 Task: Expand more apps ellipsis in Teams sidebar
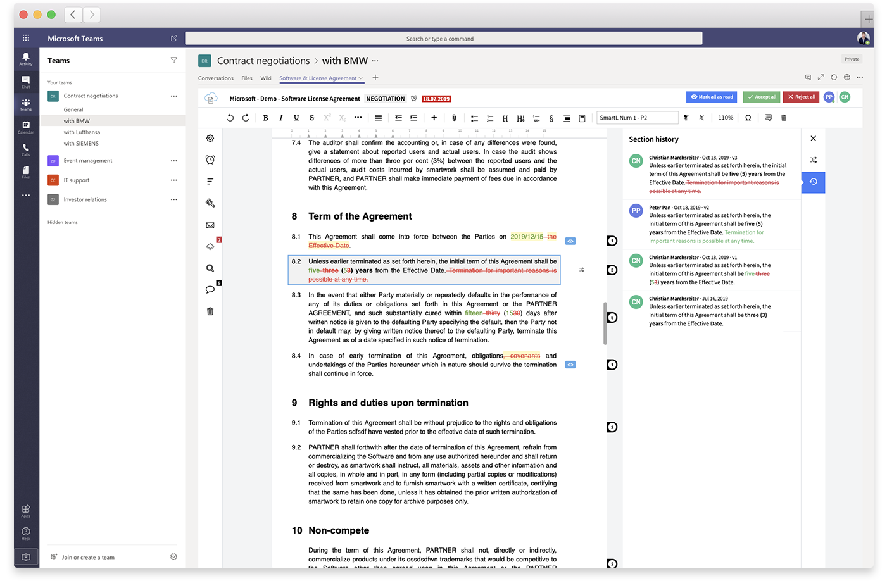coord(26,195)
